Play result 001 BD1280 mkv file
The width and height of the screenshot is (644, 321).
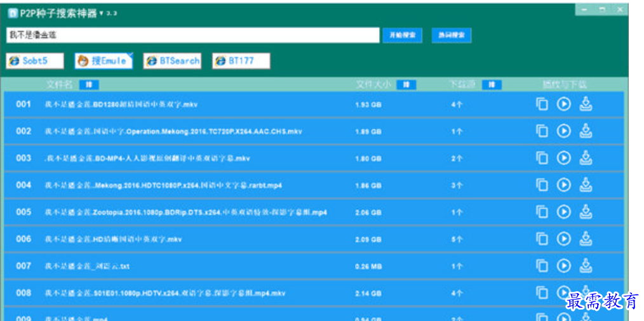click(564, 104)
